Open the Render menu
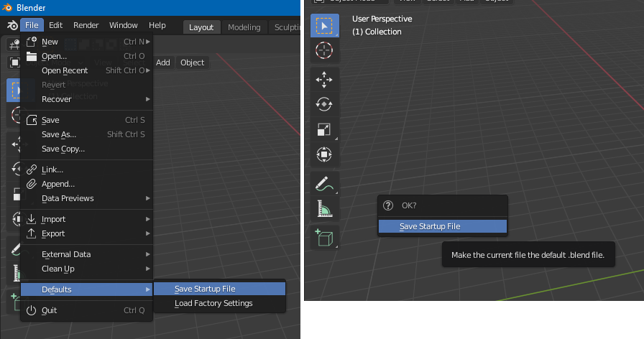644x339 pixels. (86, 25)
